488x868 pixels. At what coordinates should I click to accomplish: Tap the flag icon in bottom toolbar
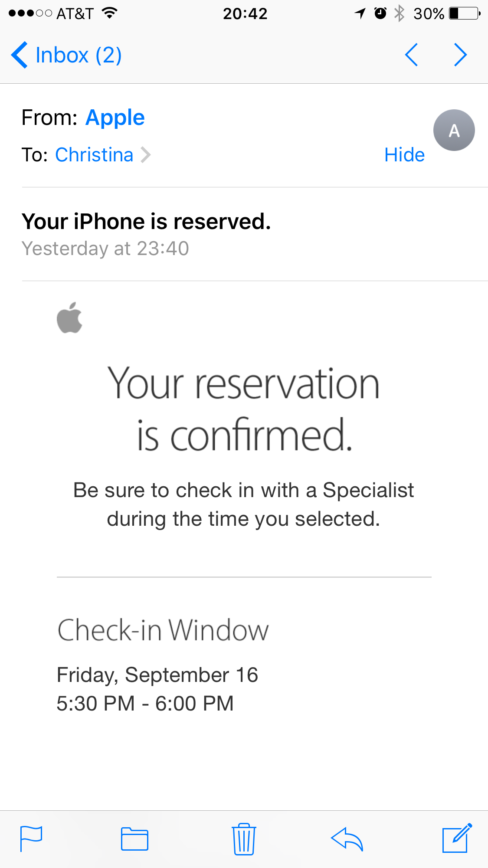31,839
